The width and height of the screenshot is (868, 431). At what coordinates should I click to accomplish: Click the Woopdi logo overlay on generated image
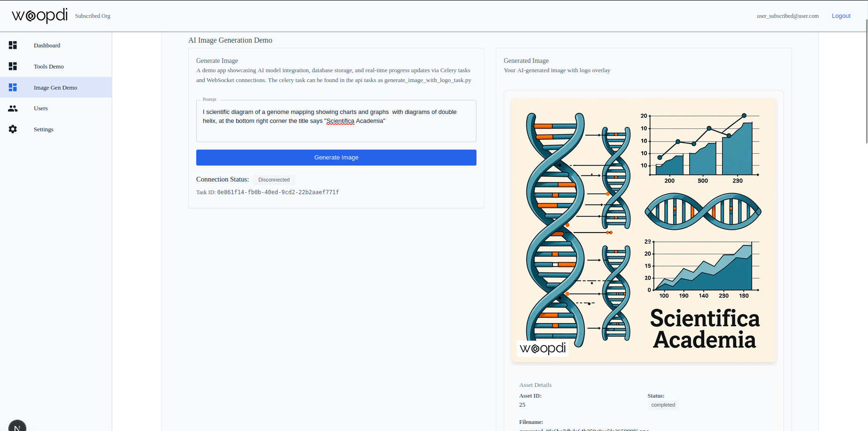(x=542, y=348)
